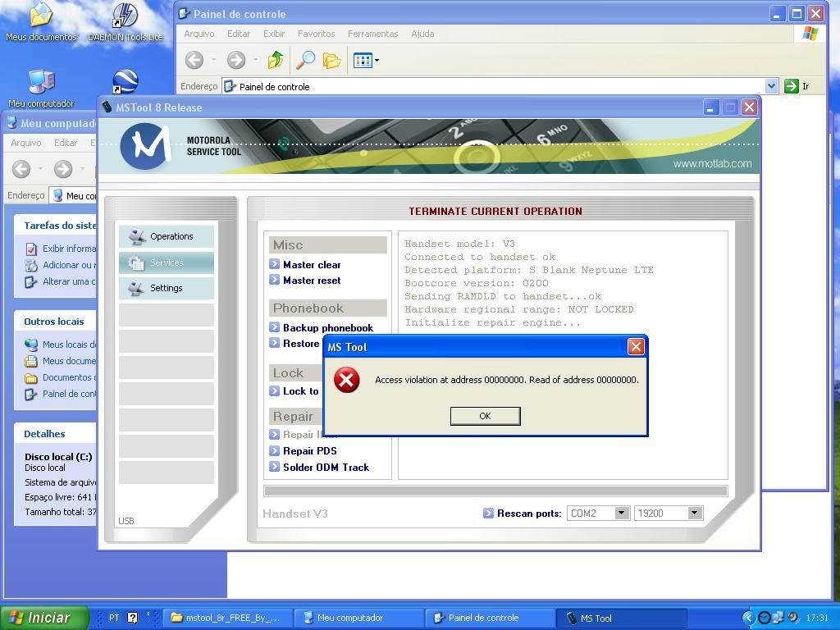
Task: Expand the 19200 baud rate dropdown
Action: (694, 514)
